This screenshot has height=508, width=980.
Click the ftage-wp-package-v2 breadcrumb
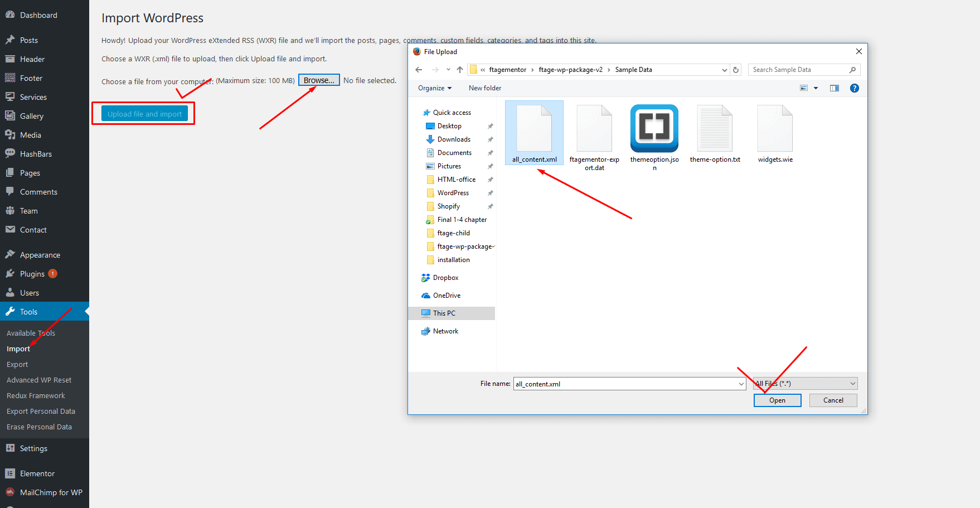pyautogui.click(x=570, y=70)
